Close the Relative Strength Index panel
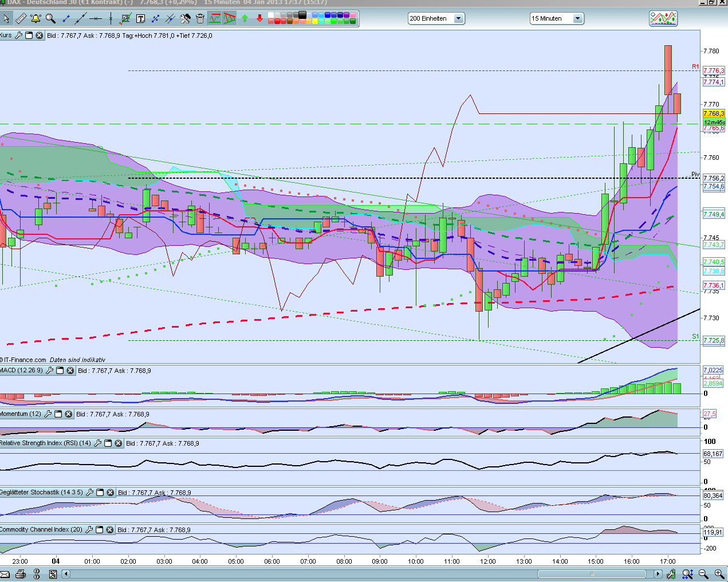The image size is (728, 582). click(x=118, y=443)
